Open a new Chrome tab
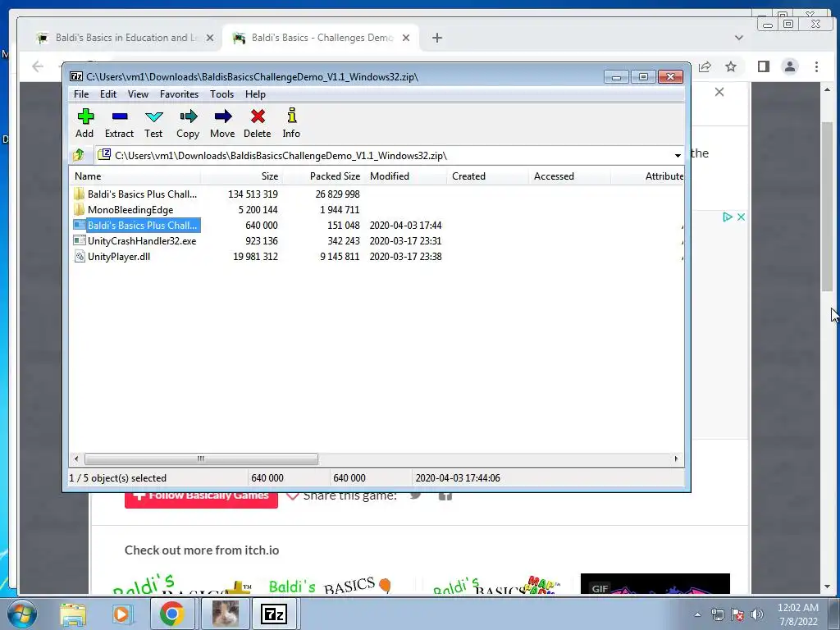 437,38
